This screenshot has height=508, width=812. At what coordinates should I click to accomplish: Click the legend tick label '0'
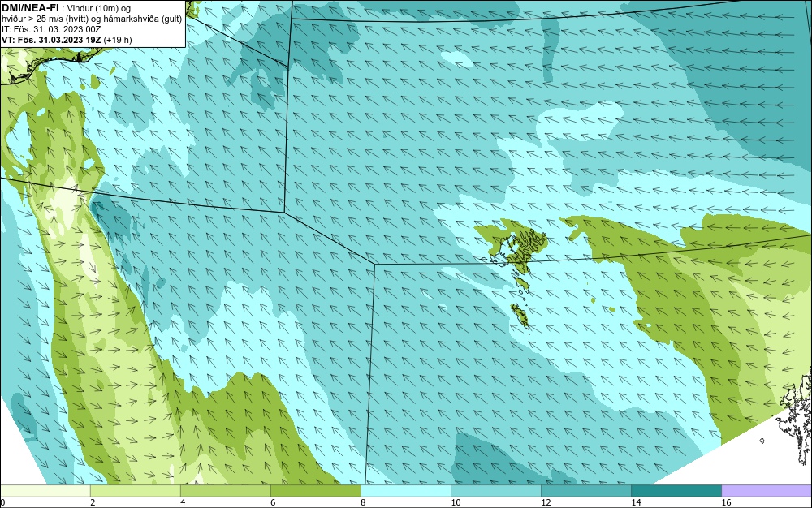[x=2, y=502]
